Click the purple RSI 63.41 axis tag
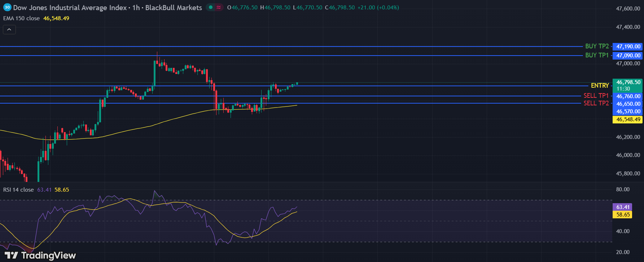This screenshot has width=644, height=262. coord(623,207)
